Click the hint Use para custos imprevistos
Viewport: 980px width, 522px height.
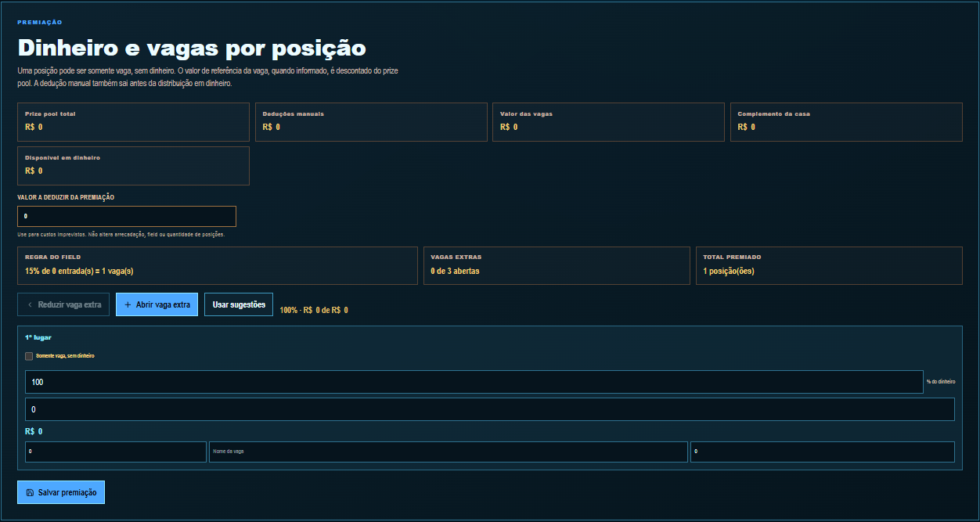pyautogui.click(x=121, y=234)
